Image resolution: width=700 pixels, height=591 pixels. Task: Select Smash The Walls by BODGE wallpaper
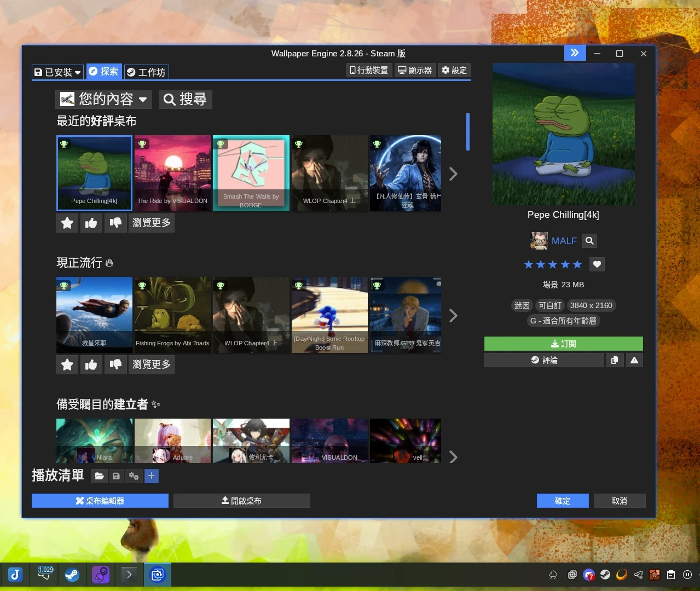(251, 173)
